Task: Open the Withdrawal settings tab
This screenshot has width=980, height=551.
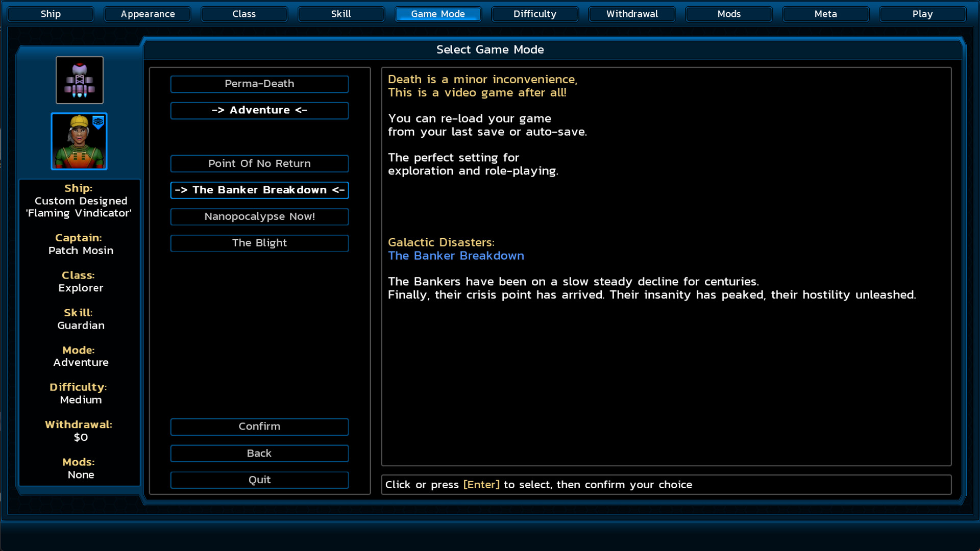Action: 632,14
